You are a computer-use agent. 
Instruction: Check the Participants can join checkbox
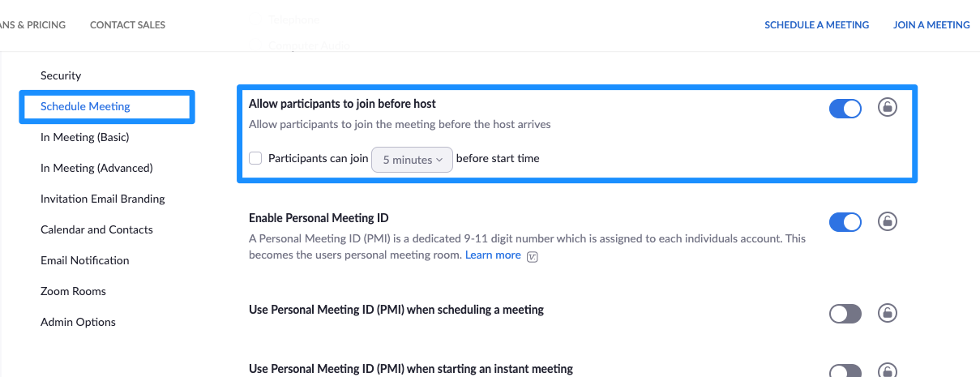click(255, 159)
